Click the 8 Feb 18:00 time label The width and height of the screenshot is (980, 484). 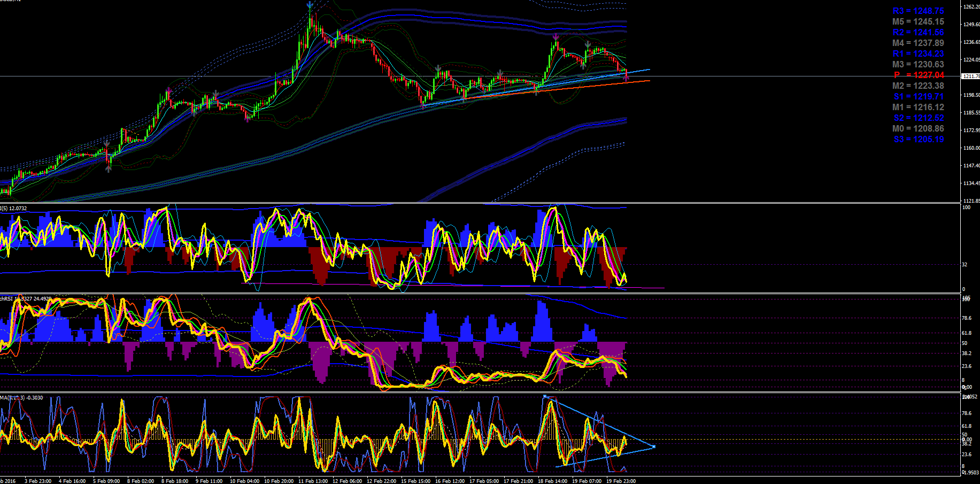click(x=175, y=481)
